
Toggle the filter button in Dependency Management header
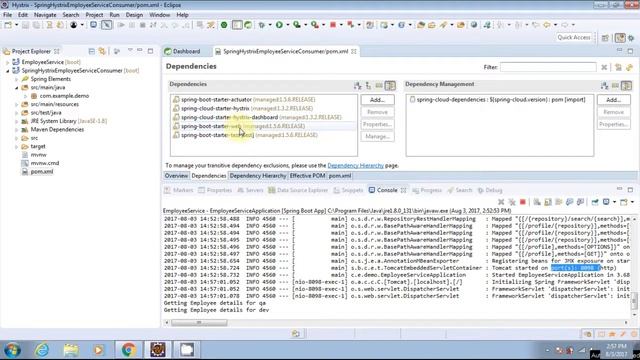tap(626, 85)
